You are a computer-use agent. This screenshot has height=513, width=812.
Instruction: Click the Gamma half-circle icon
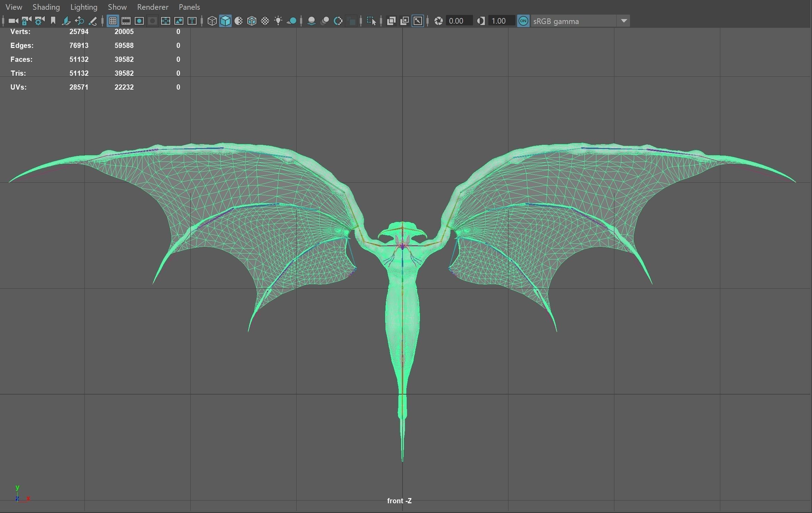pos(481,21)
